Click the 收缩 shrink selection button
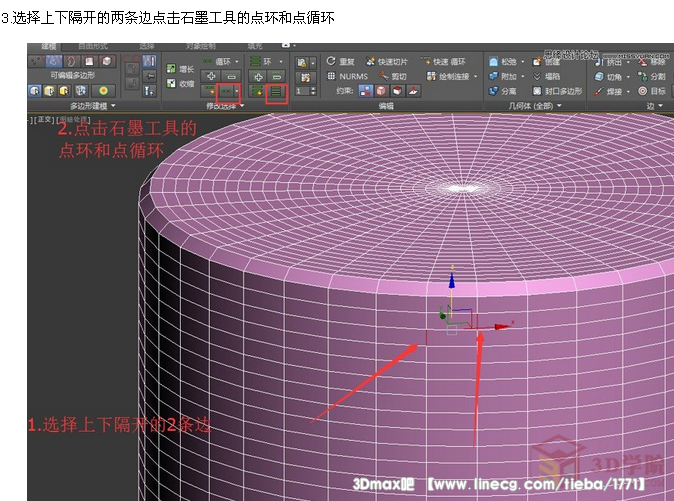Viewport: 674px width, 501px height. (181, 83)
